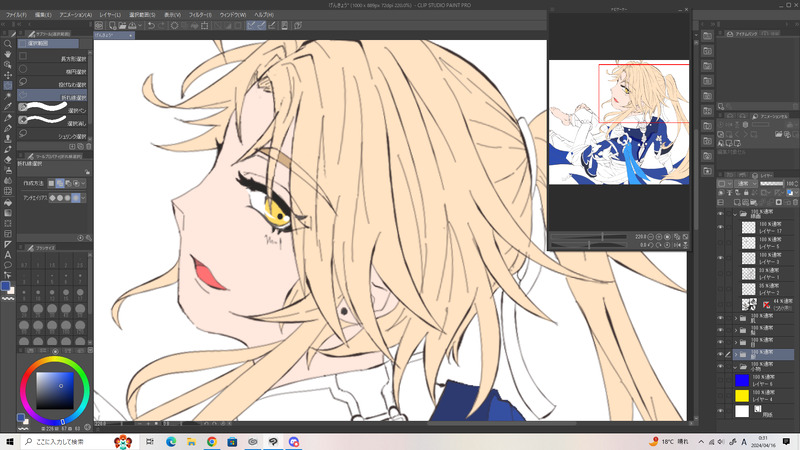
Task: Open the Window menu
Action: (x=233, y=15)
